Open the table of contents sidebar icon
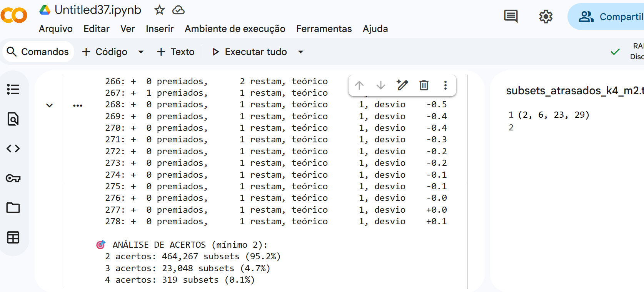Screen dimensions: 644x292 (13, 89)
